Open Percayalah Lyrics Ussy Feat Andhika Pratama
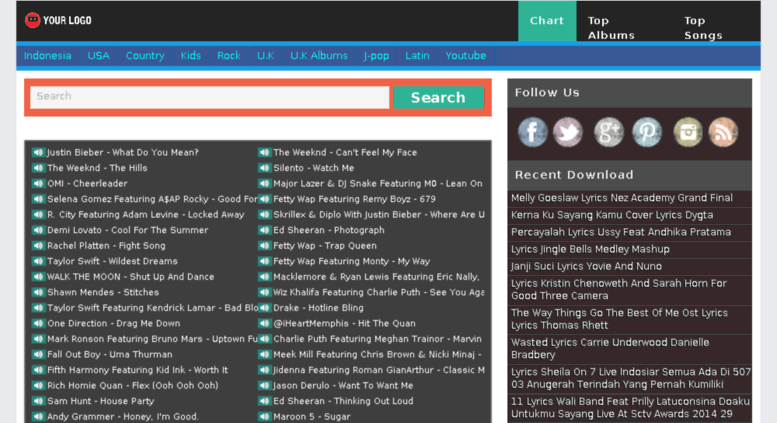 click(621, 232)
